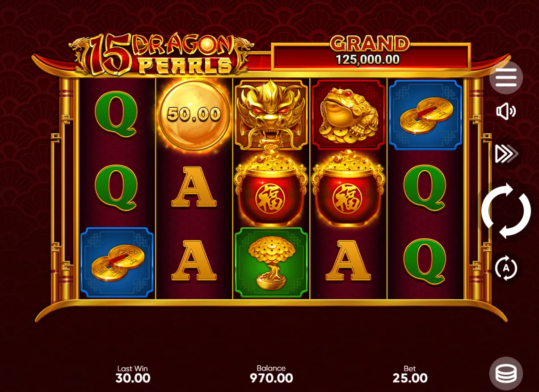
Task: Toggle the autoplay button
Action: tap(506, 268)
